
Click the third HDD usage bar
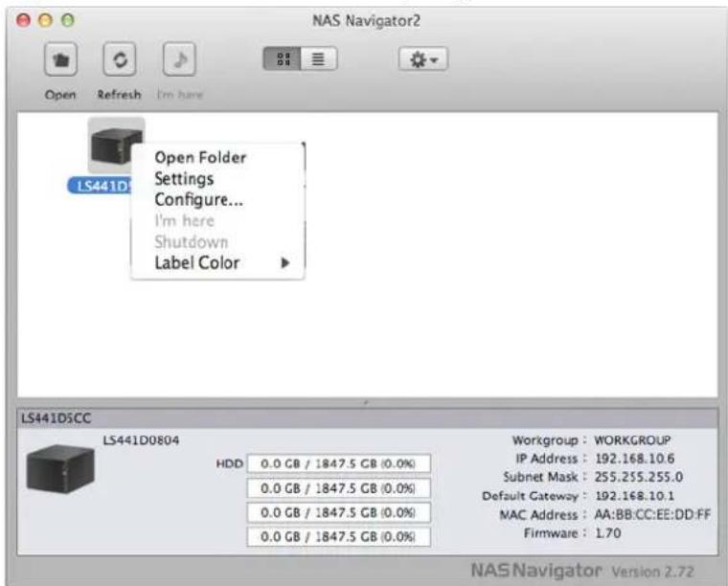tap(338, 512)
